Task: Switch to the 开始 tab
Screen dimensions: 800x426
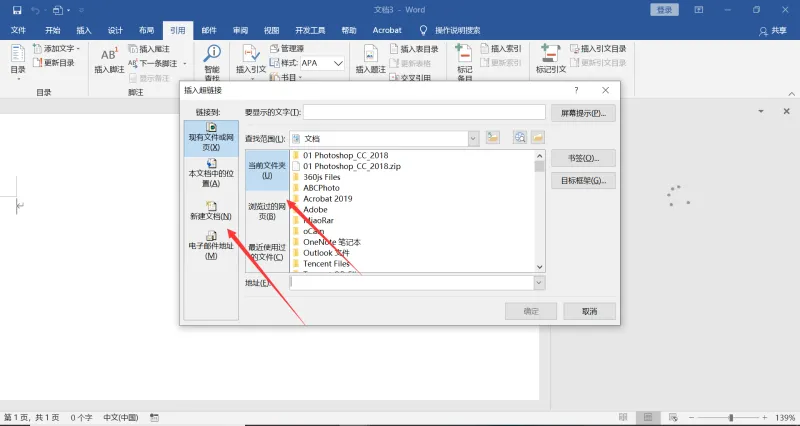Action: click(53, 30)
